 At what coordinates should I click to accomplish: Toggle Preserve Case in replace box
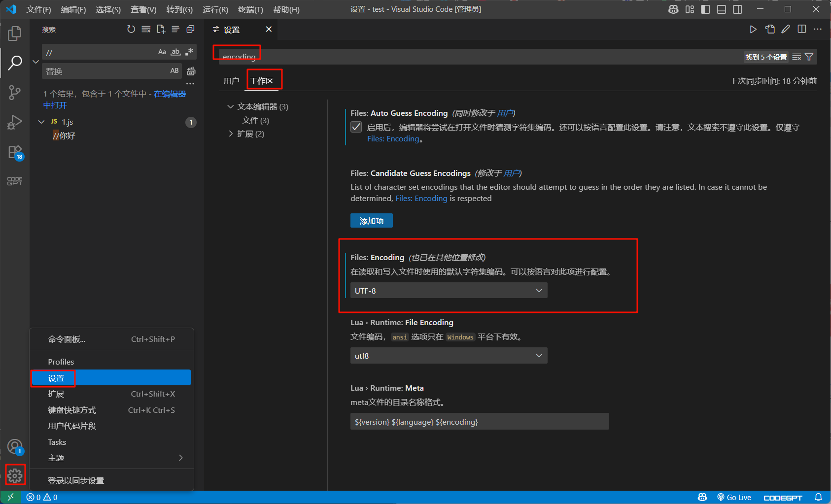point(174,71)
